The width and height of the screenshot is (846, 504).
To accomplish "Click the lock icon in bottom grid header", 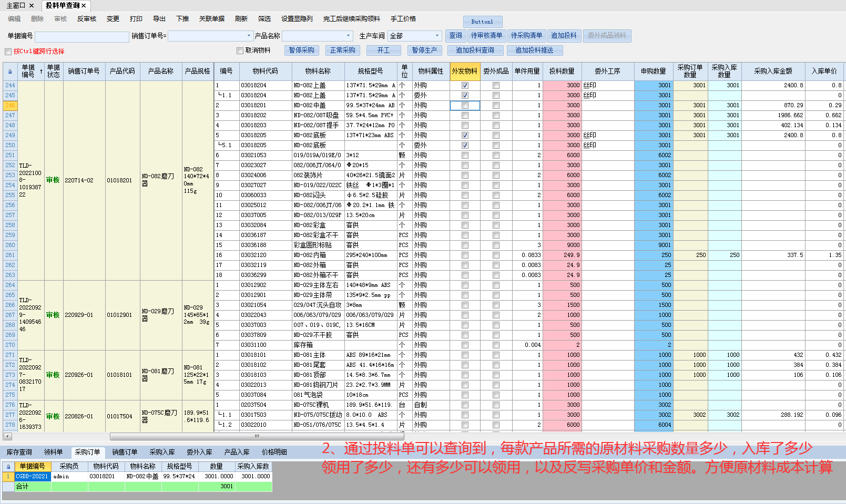I will [8, 467].
